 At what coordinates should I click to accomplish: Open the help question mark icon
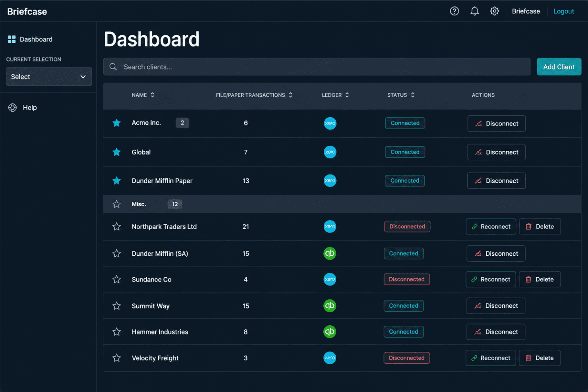[454, 11]
